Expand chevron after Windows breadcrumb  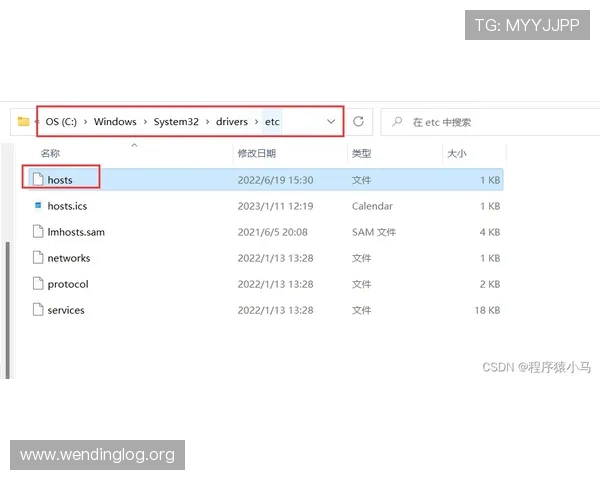[x=145, y=122]
